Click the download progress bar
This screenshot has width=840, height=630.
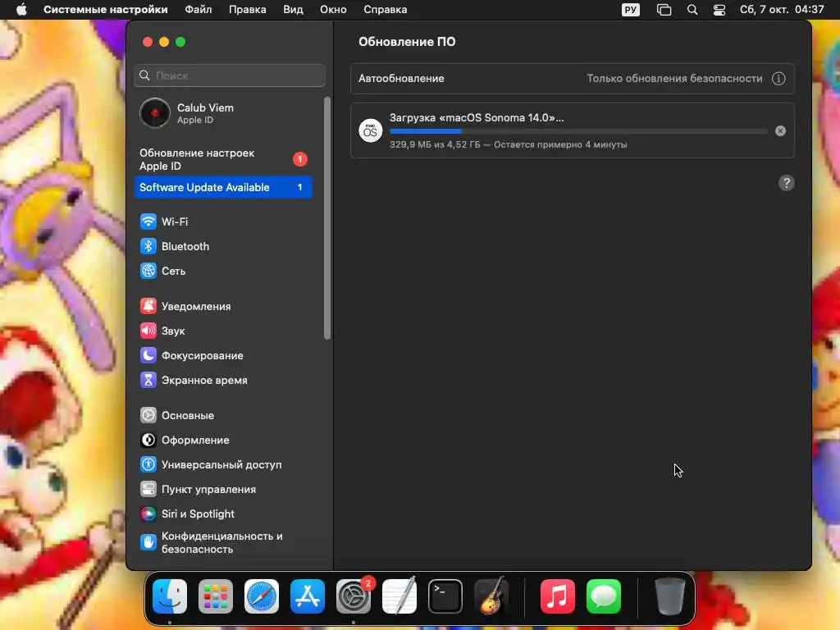578,131
